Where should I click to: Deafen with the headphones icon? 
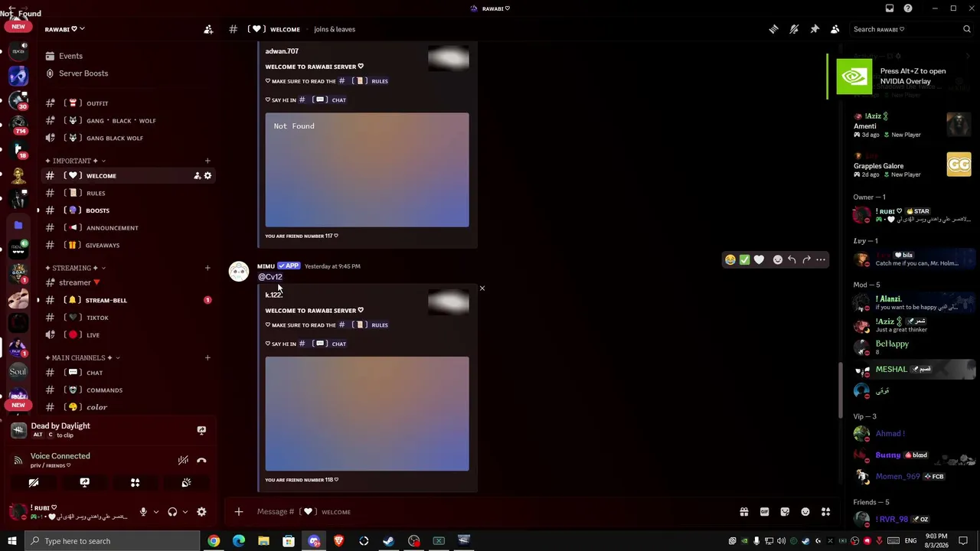[x=172, y=512]
